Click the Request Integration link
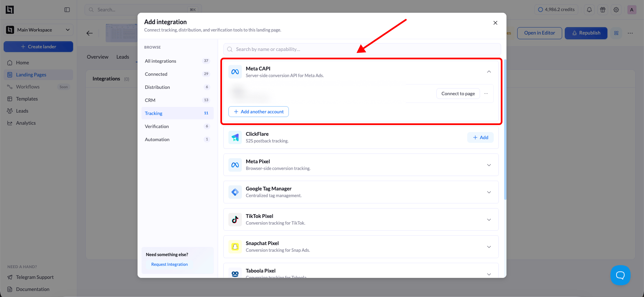The image size is (644, 297). click(x=169, y=264)
